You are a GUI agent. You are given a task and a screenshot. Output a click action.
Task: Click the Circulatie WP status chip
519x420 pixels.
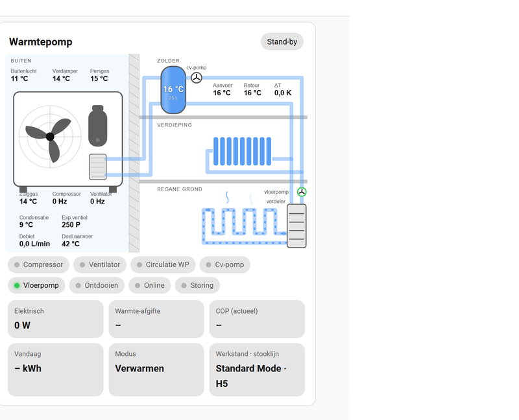click(163, 264)
